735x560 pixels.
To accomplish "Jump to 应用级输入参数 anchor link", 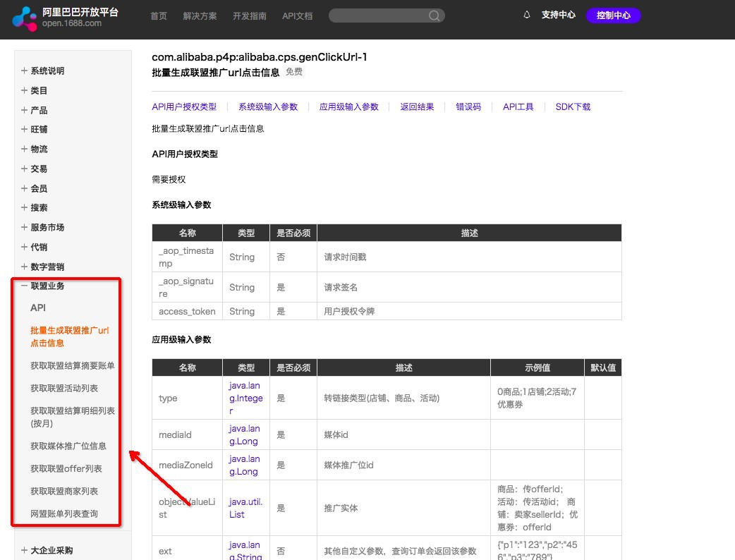I will 348,106.
